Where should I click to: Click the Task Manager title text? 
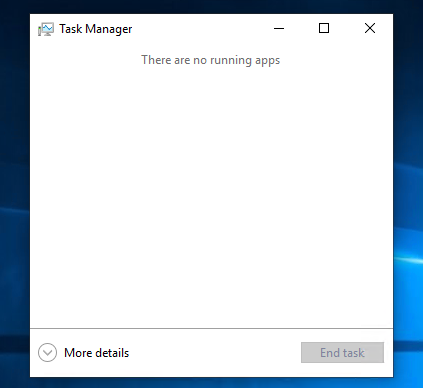click(x=96, y=29)
